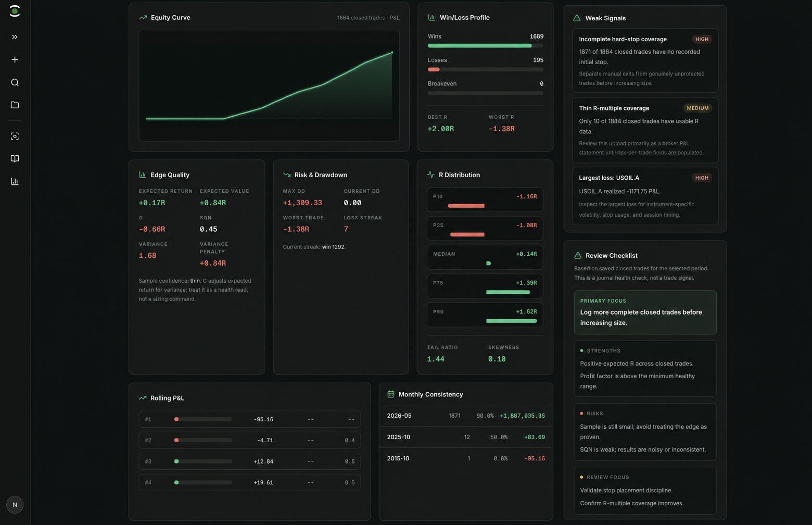Select the 2015-10 monthly row
812x525 pixels.
pos(466,458)
